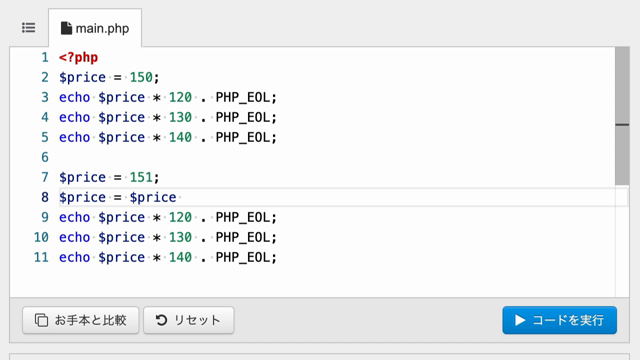Click the file icon on main.php tab
Screen dimensions: 640x360
point(66,28)
